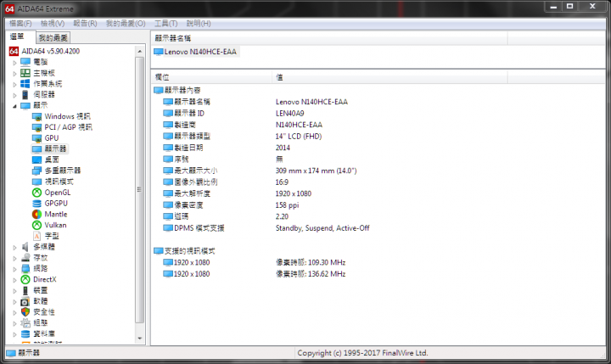The height and width of the screenshot is (364, 611).
Task: Click the 欄位 column header
Action: pyautogui.click(x=211, y=77)
